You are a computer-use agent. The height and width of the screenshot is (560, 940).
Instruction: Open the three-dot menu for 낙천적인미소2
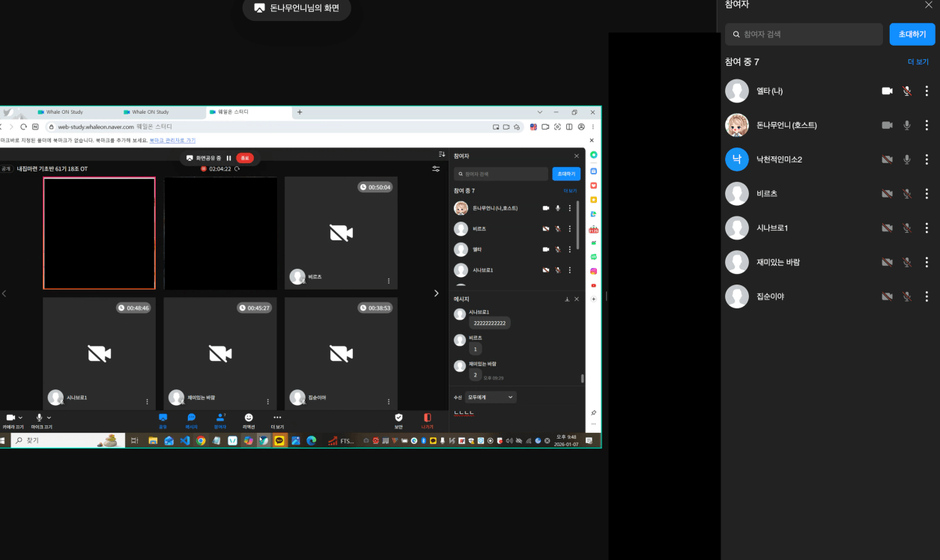pyautogui.click(x=927, y=159)
